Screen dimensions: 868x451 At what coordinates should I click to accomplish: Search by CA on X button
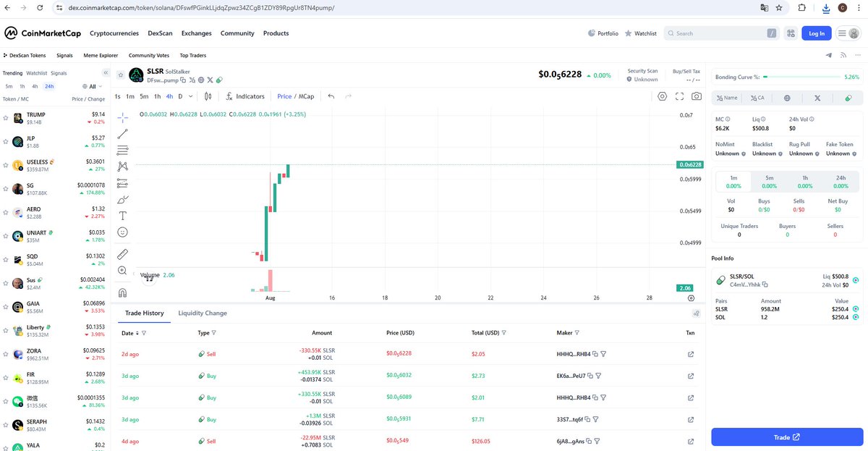[x=757, y=98]
